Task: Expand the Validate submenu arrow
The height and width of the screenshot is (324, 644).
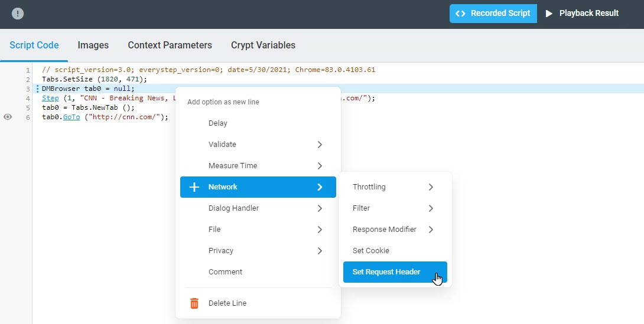Action: pos(320,145)
